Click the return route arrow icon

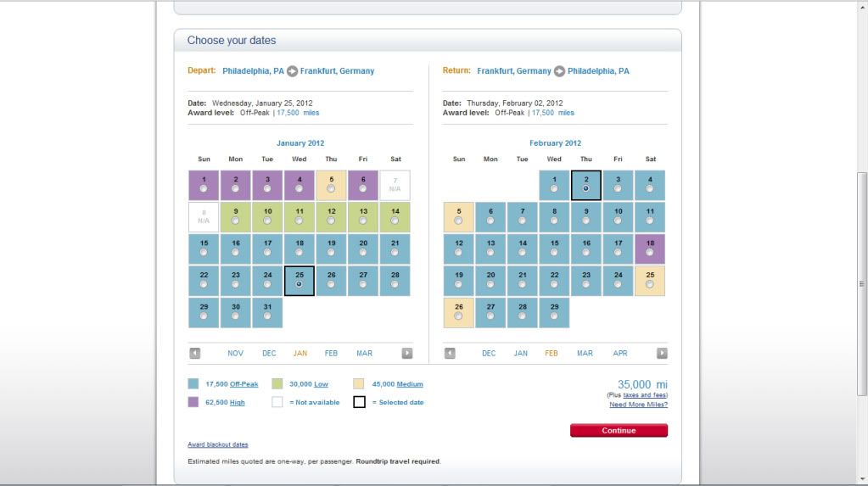pos(559,71)
